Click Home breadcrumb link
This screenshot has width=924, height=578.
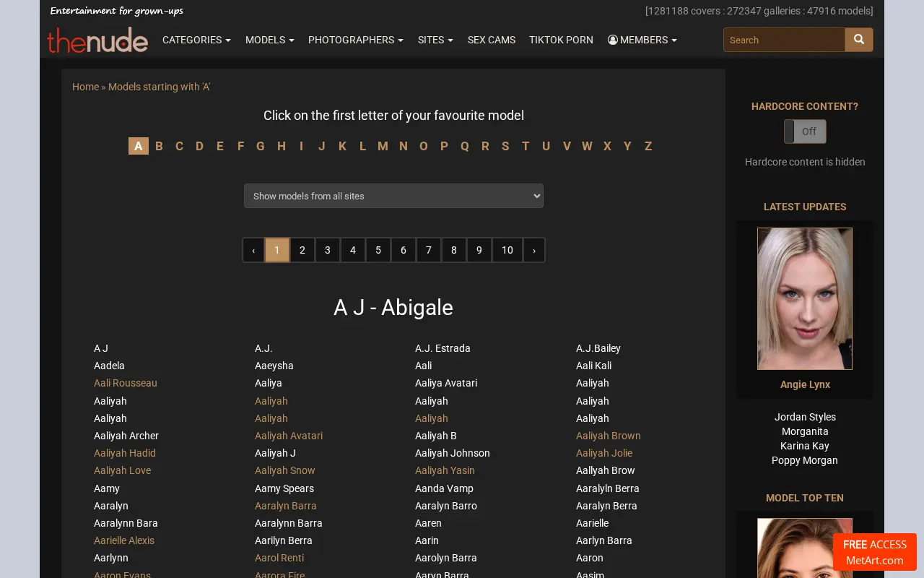point(85,87)
